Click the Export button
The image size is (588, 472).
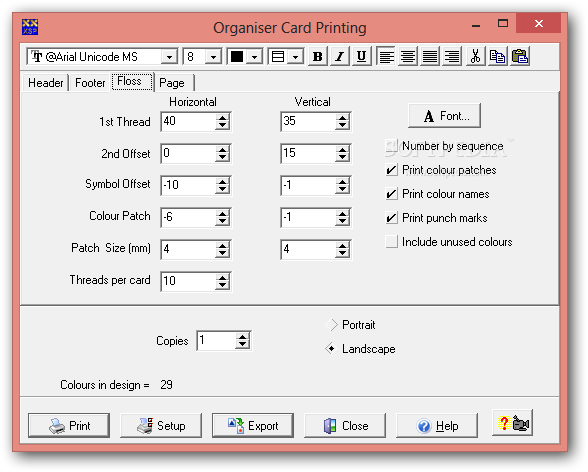pyautogui.click(x=253, y=426)
